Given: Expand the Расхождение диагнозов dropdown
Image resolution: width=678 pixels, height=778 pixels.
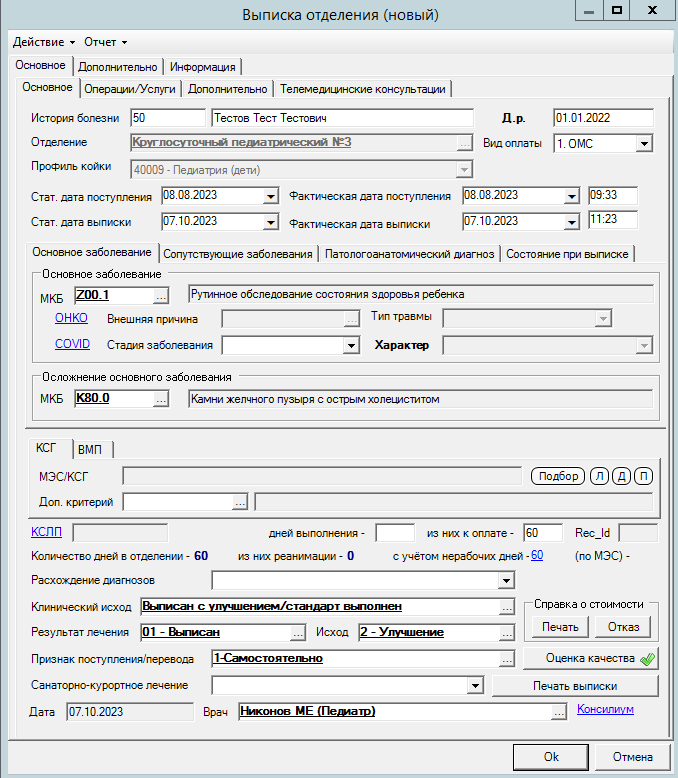Looking at the screenshot, I should click(506, 581).
